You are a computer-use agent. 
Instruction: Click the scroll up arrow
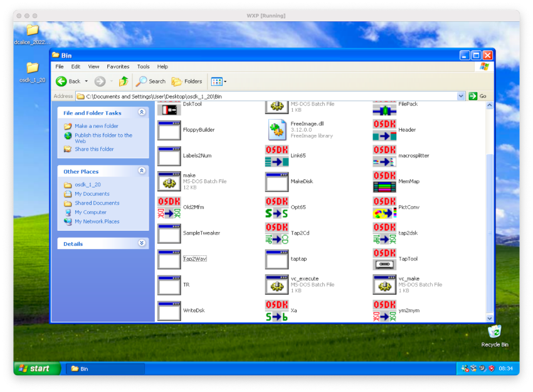[490, 105]
